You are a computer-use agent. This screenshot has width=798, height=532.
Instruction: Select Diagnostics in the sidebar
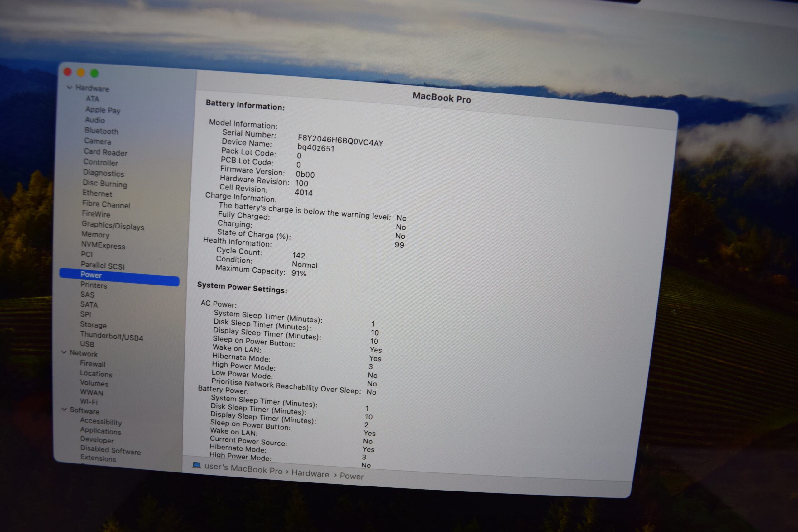point(103,173)
